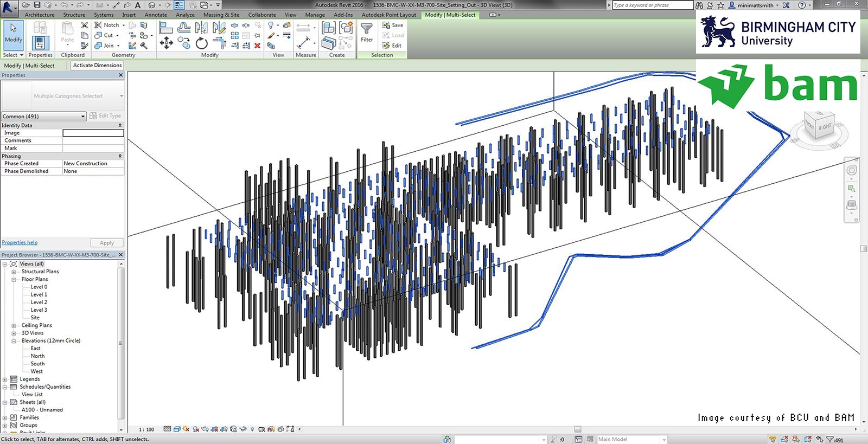This screenshot has width=868, height=444.
Task: Toggle Select Underlay Elements in status bar
Action: coord(784,439)
